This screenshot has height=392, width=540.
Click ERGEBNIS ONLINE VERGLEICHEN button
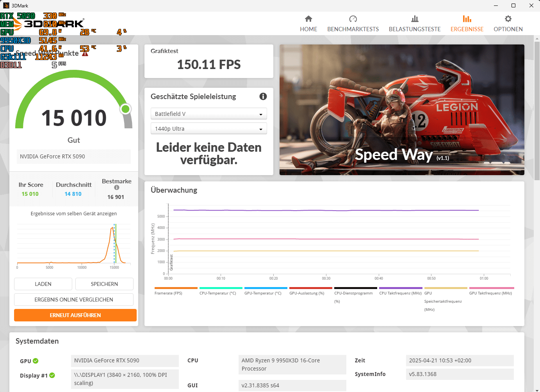74,300
